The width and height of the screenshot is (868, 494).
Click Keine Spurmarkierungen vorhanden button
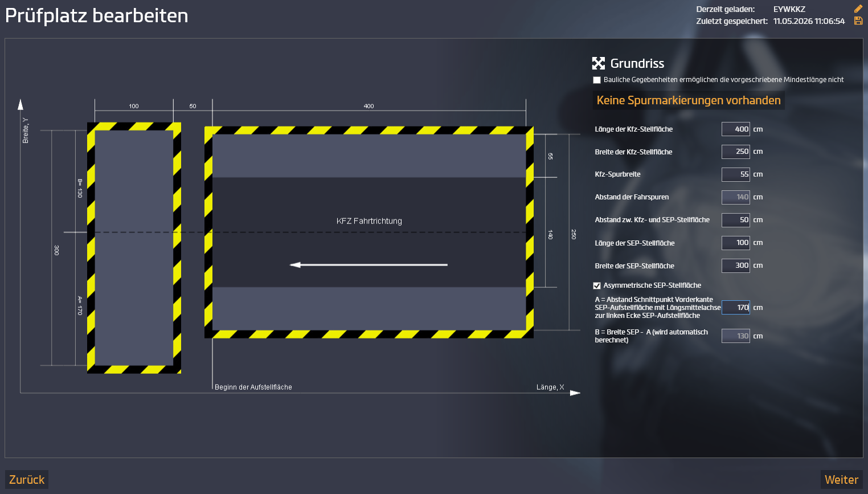click(689, 100)
